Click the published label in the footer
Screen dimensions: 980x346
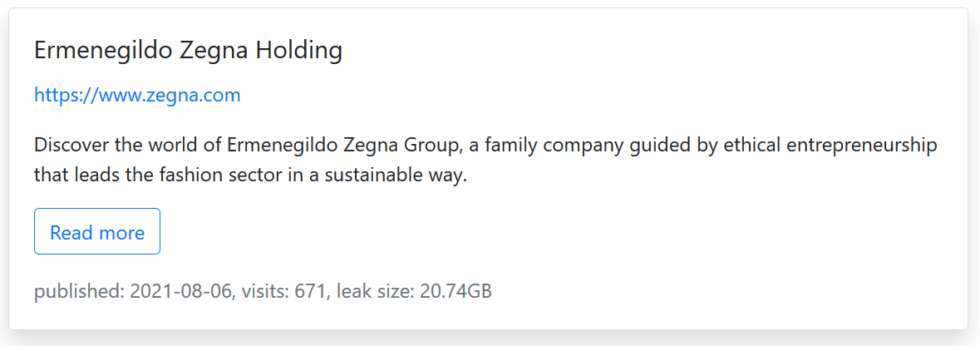78,292
